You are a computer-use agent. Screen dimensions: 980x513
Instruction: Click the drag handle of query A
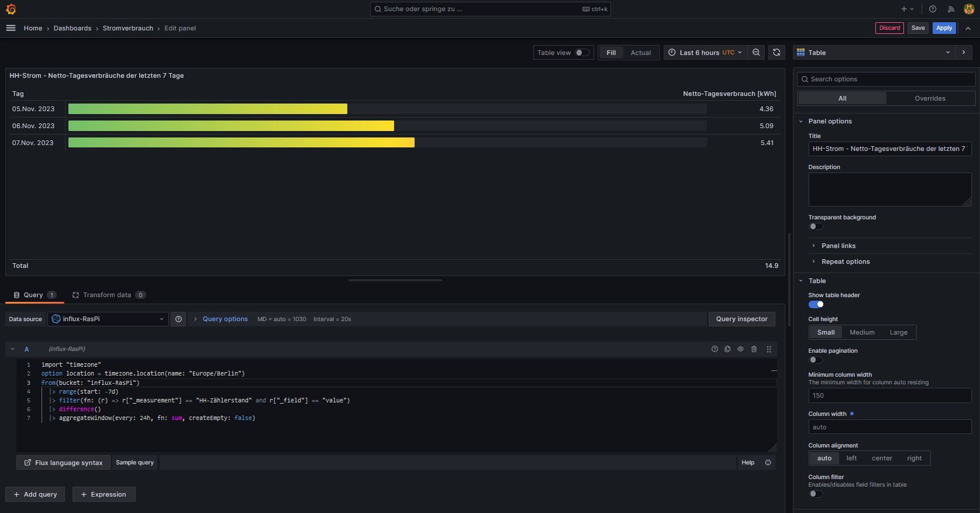coord(769,349)
